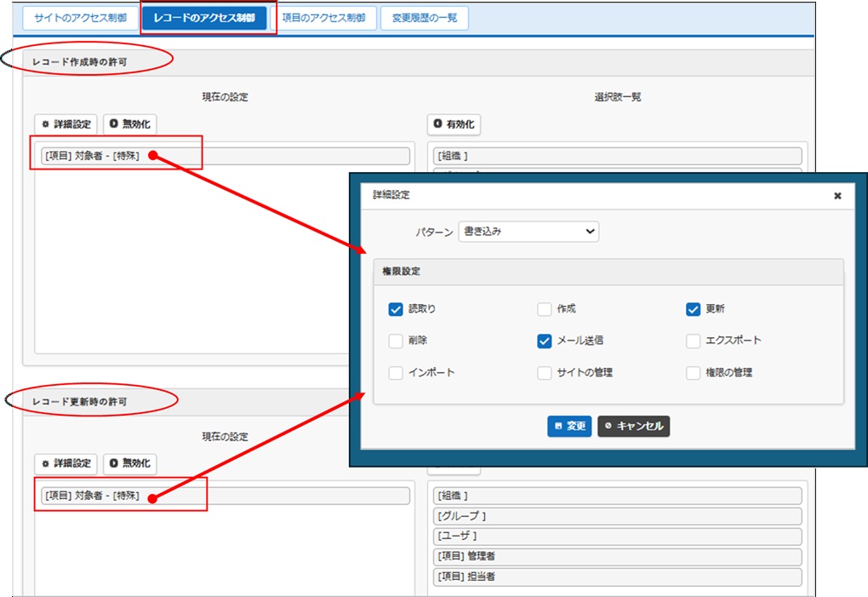Enable the 作成 permission checkbox
868x597 pixels.
(545, 309)
